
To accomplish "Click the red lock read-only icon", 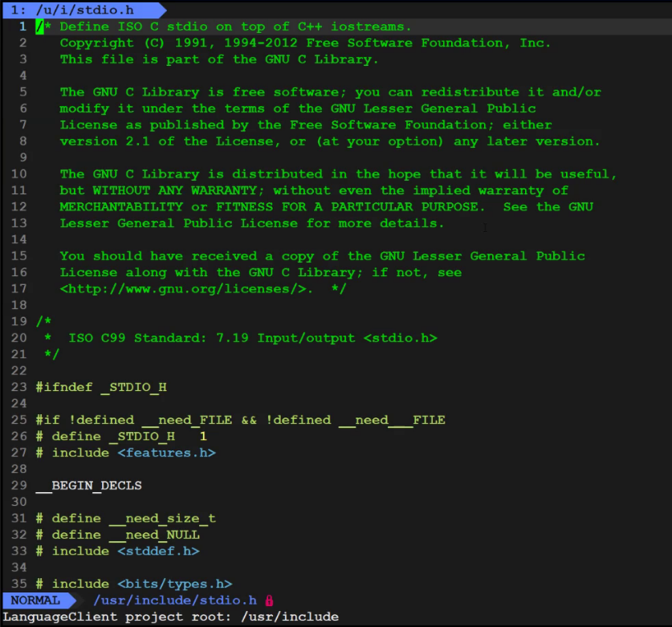I will (x=269, y=601).
